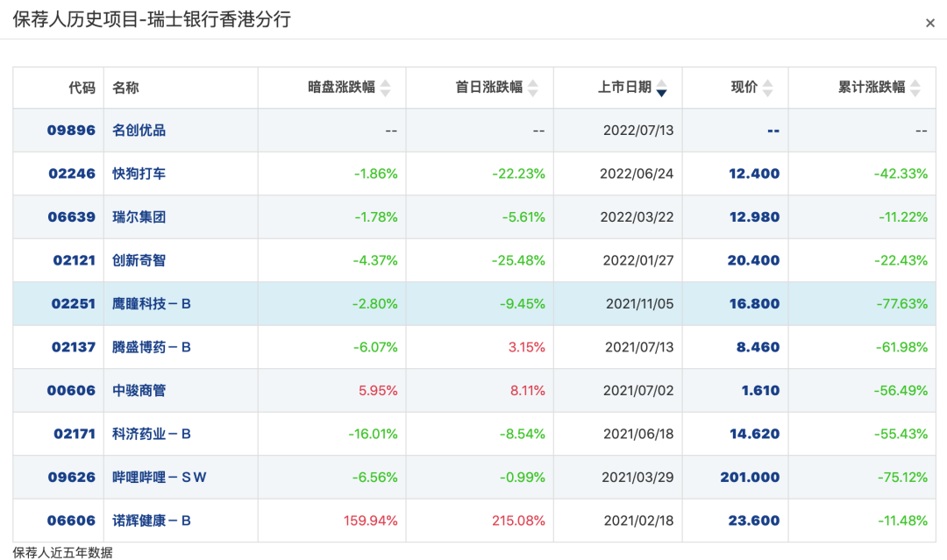The width and height of the screenshot is (947, 560).
Task: Click -42.33% cumulative change value
Action: tap(901, 174)
